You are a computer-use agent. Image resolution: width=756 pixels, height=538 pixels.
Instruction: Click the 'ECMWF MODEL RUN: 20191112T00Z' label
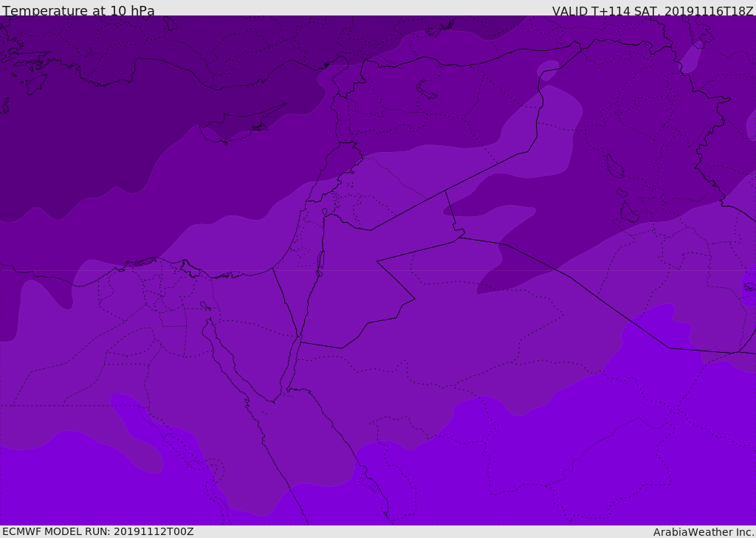pyautogui.click(x=98, y=531)
